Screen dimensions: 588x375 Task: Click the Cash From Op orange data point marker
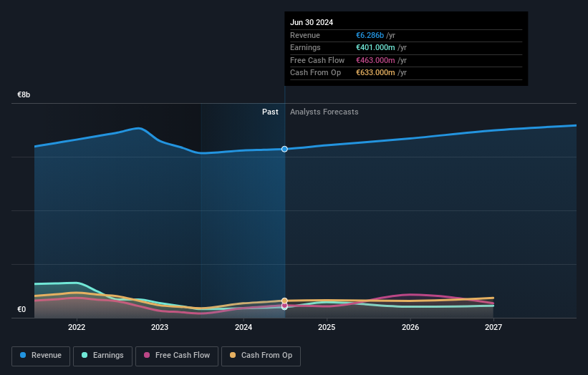284,301
